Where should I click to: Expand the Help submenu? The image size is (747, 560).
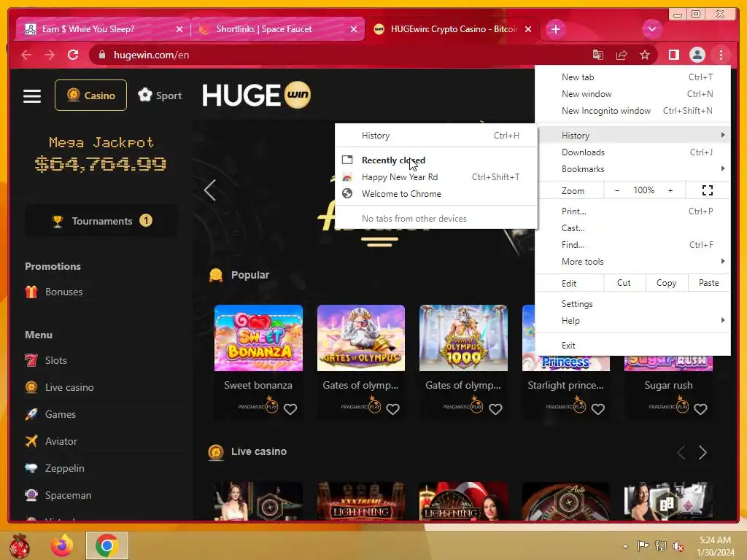(x=632, y=321)
